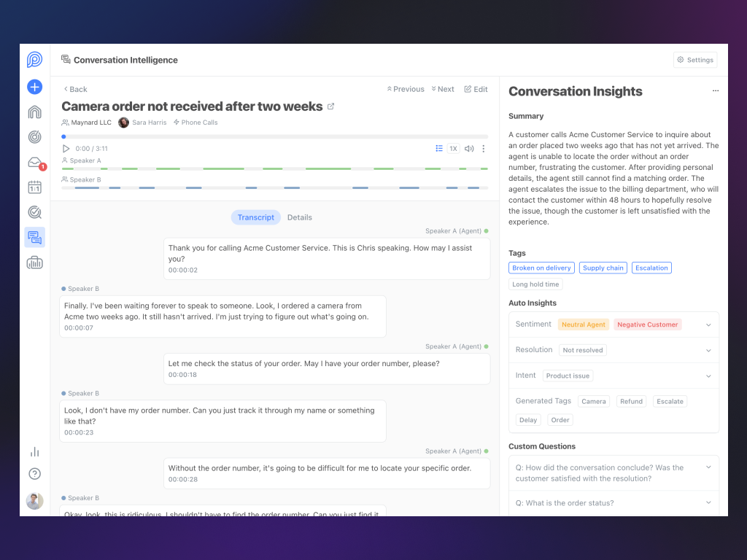
Task: Expand the Resolution insight details
Action: pyautogui.click(x=706, y=349)
